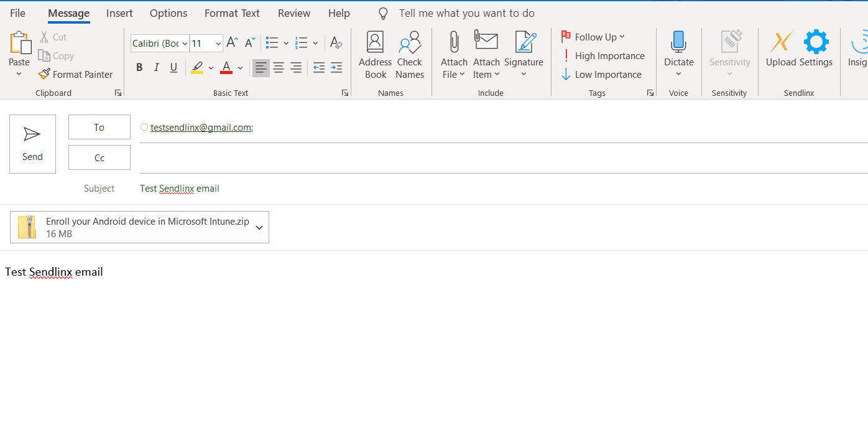
Task: Click the Paste clipboard icon
Action: click(x=19, y=42)
